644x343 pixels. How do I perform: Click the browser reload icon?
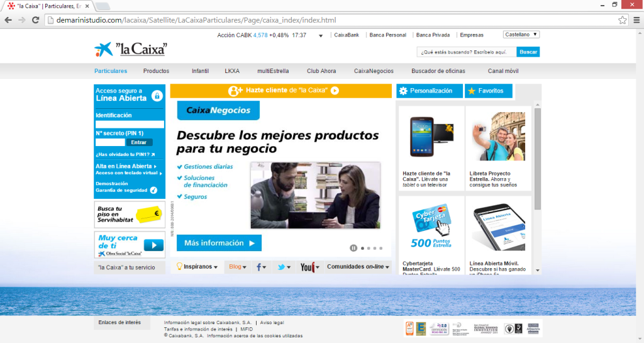(x=35, y=20)
